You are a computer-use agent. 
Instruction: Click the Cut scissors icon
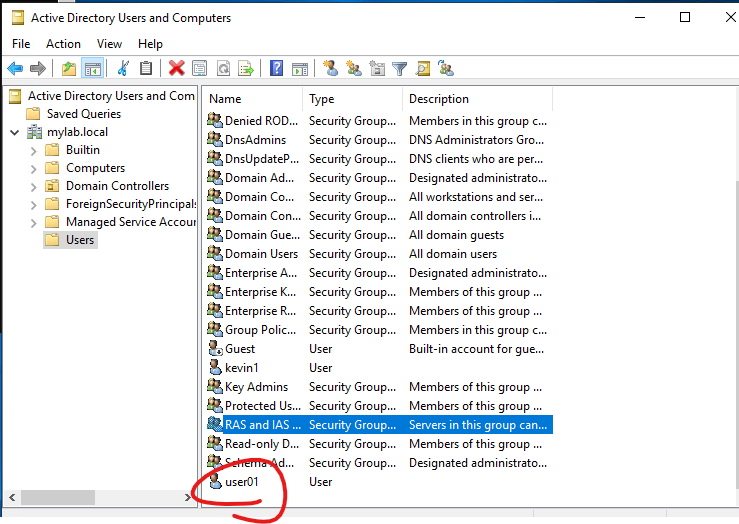pyautogui.click(x=123, y=69)
